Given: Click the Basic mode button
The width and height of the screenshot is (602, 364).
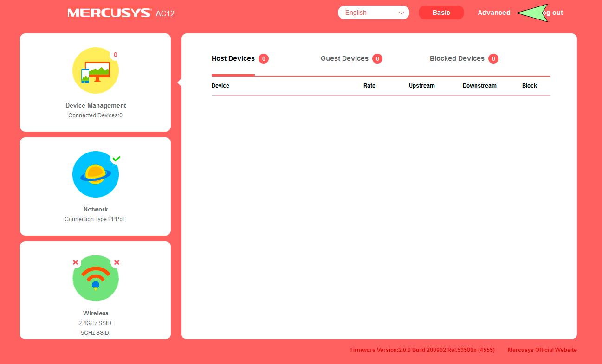Looking at the screenshot, I should tap(441, 13).
